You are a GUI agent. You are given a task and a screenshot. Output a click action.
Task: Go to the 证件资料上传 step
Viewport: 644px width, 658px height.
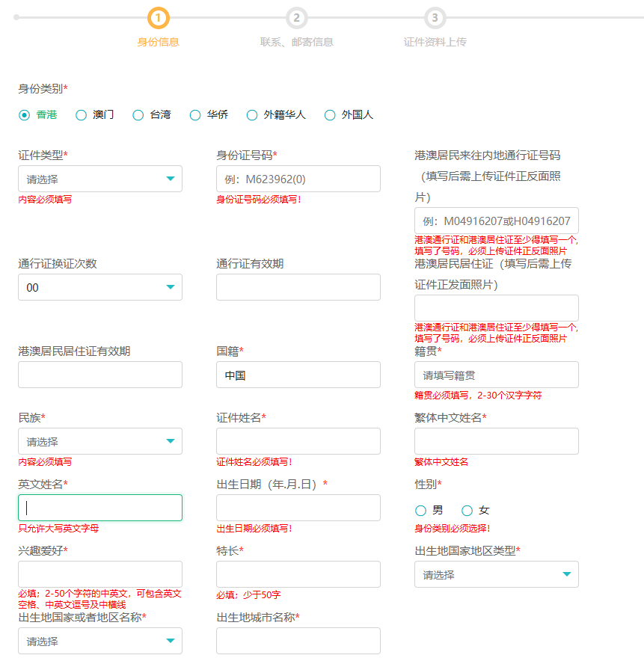coord(435,17)
